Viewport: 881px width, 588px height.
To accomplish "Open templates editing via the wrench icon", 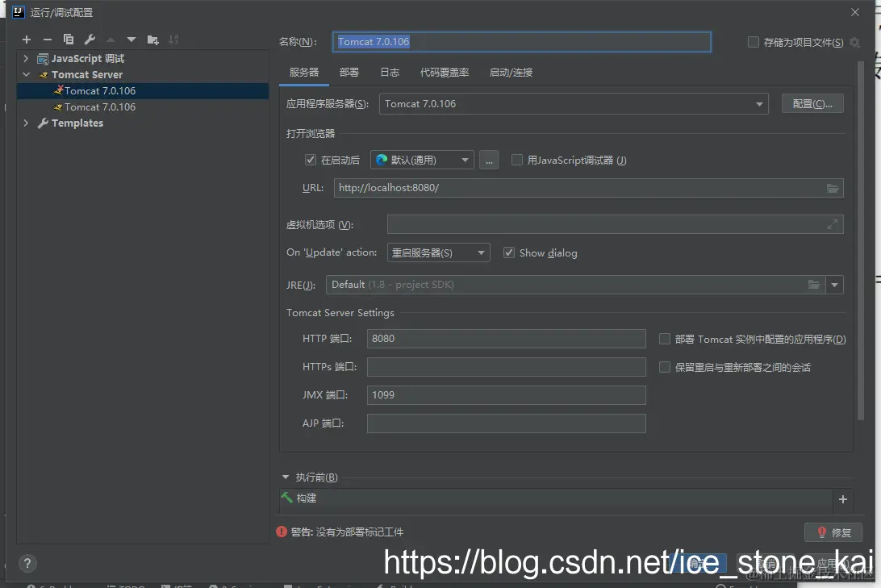I will [x=90, y=40].
